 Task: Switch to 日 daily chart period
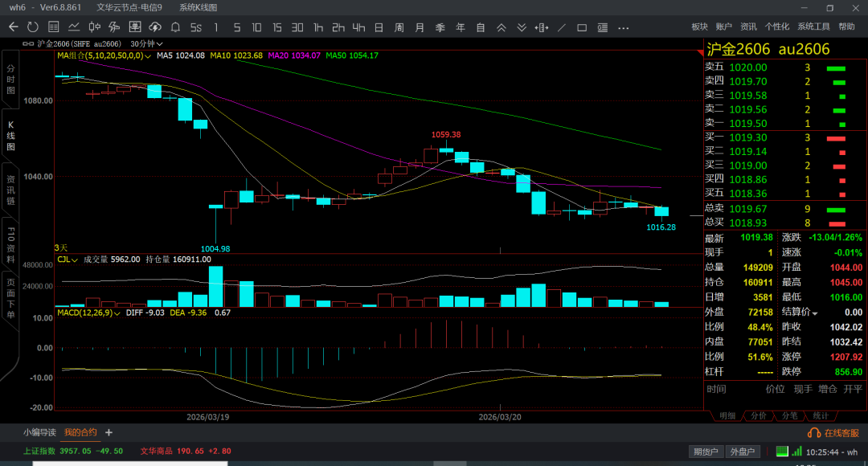click(x=379, y=27)
